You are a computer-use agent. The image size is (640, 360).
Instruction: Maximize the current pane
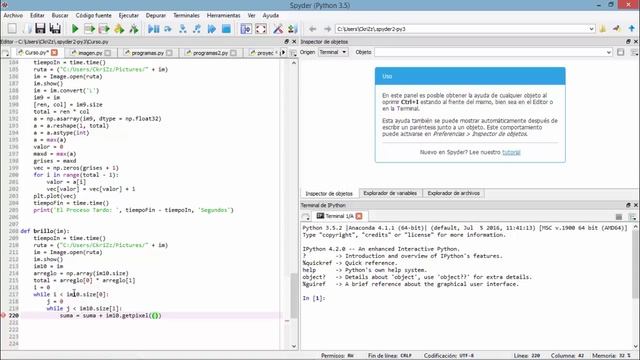point(246,29)
